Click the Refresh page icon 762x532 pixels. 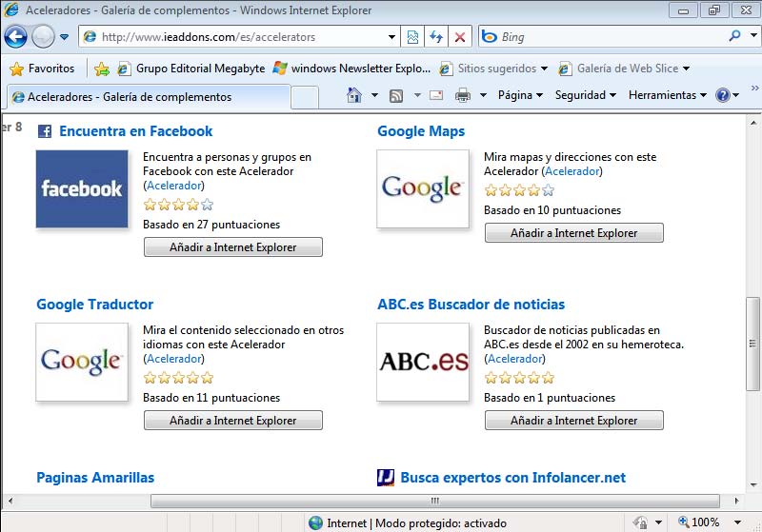click(436, 37)
